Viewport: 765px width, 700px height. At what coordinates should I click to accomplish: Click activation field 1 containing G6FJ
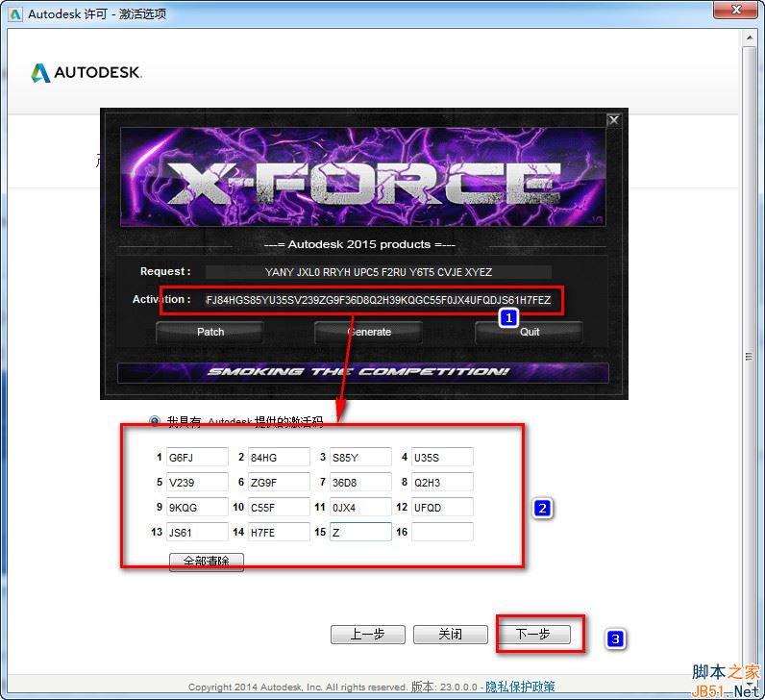(197, 458)
